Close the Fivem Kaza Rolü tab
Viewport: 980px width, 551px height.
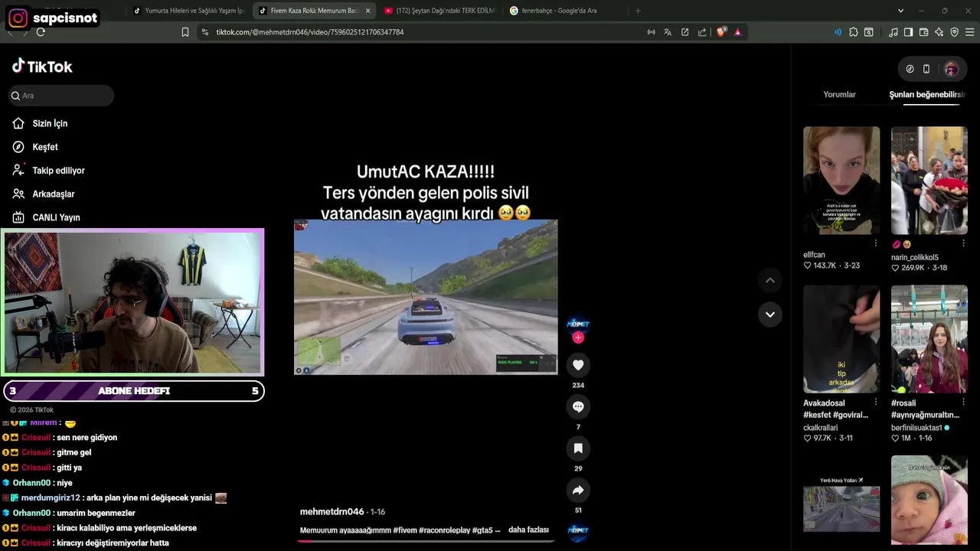pyautogui.click(x=367, y=11)
